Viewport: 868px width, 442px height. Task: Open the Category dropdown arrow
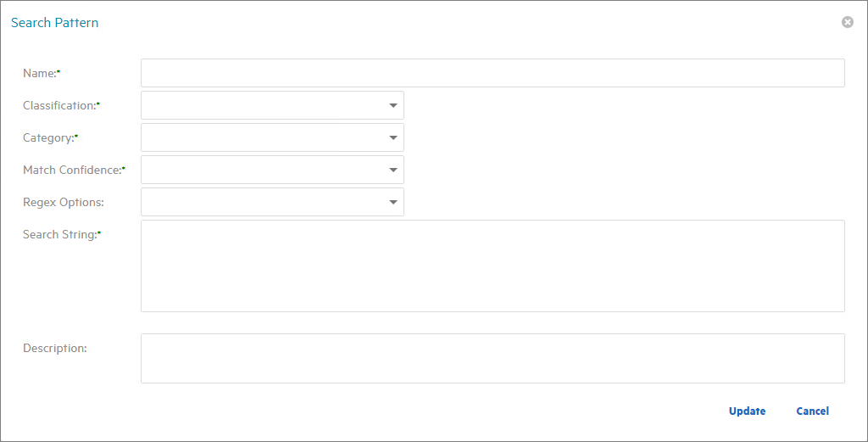[393, 137]
